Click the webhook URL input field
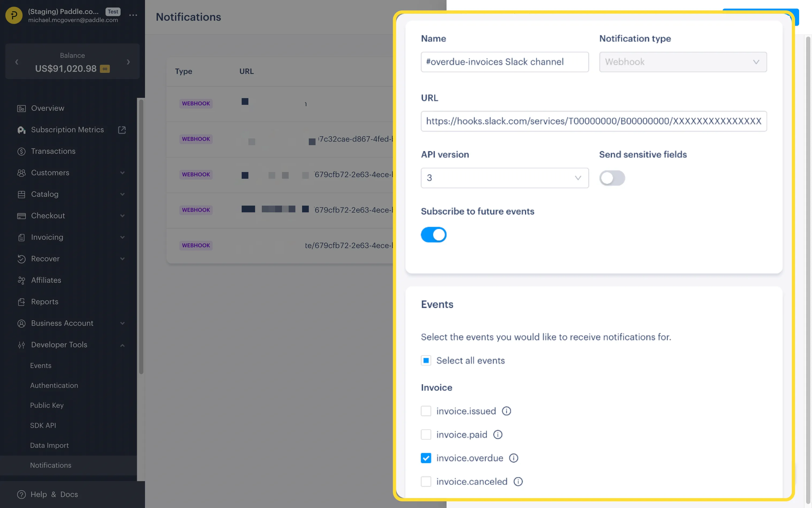The height and width of the screenshot is (508, 812). tap(594, 121)
